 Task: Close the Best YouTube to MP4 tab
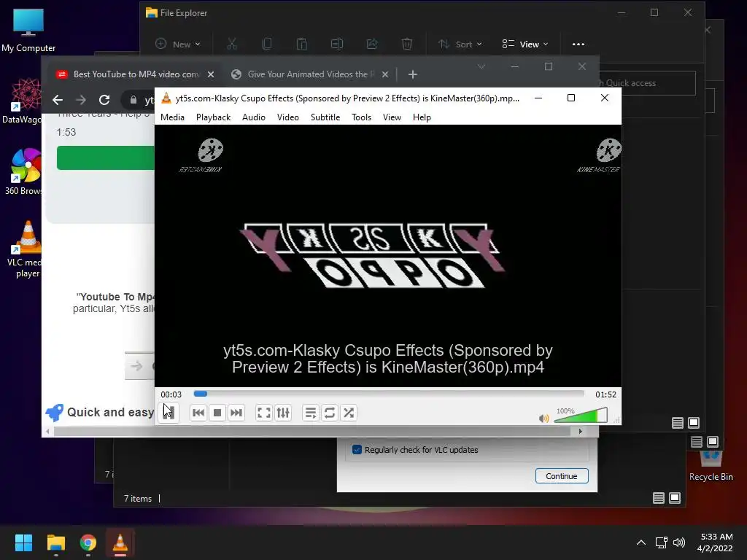pyautogui.click(x=211, y=74)
